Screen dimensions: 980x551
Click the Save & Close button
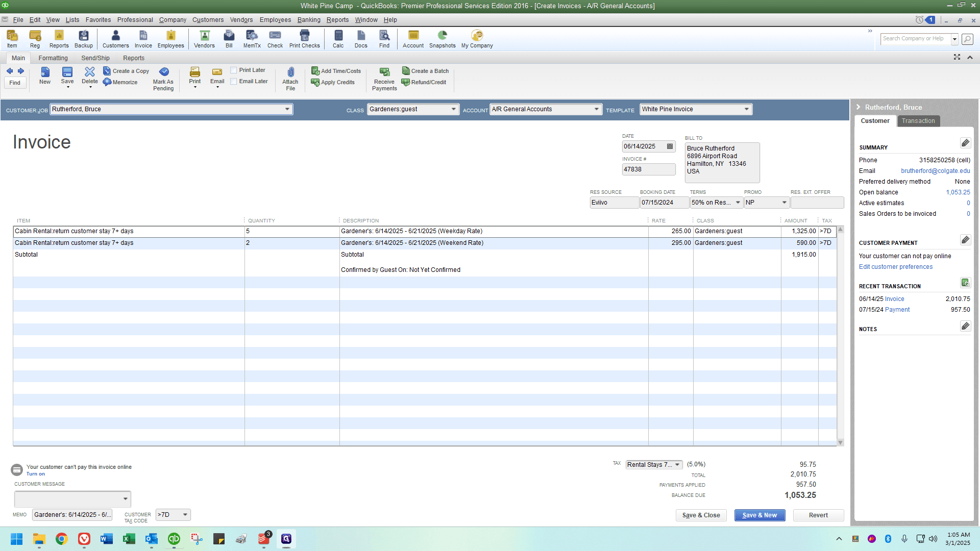point(701,515)
